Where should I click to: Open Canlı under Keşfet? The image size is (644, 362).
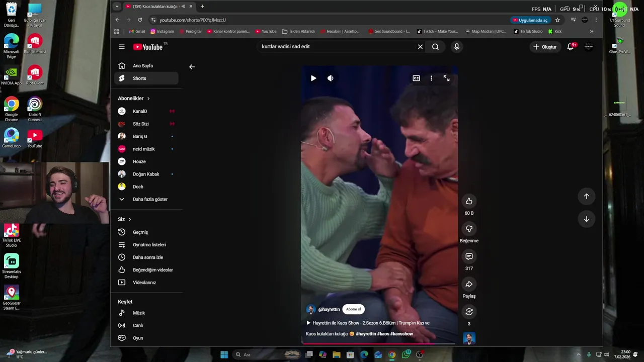point(146,325)
